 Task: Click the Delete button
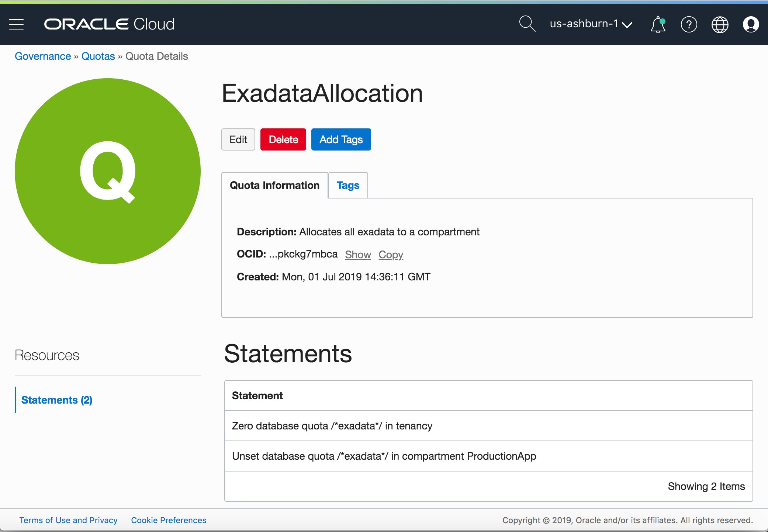tap(283, 139)
